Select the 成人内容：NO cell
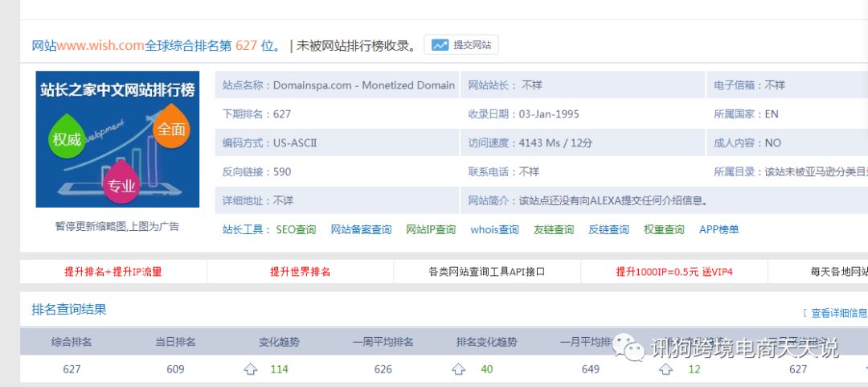Image resolution: width=868 pixels, height=387 pixels. coord(787,142)
